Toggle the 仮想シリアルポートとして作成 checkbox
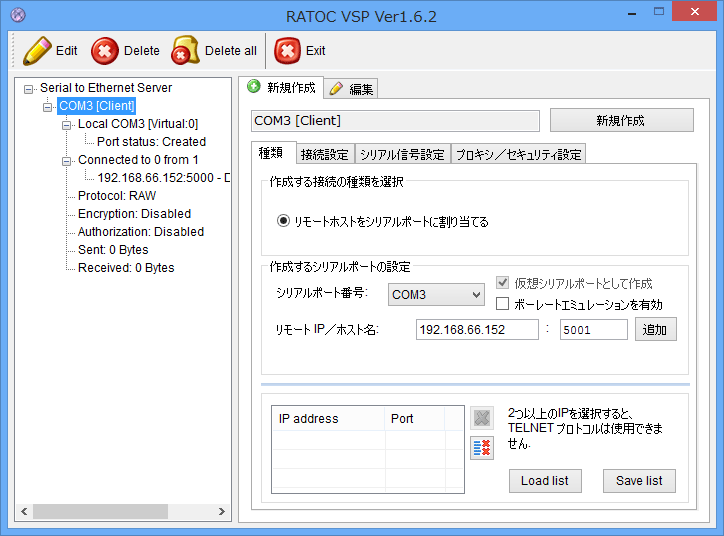 tap(502, 283)
